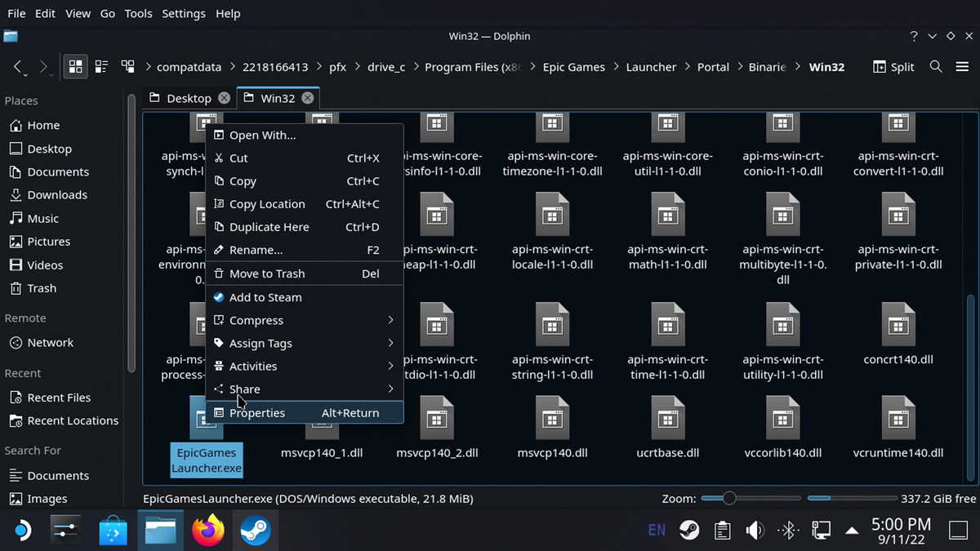Select vcruntime140.dll file icon
This screenshot has height=551, width=980.
click(898, 417)
